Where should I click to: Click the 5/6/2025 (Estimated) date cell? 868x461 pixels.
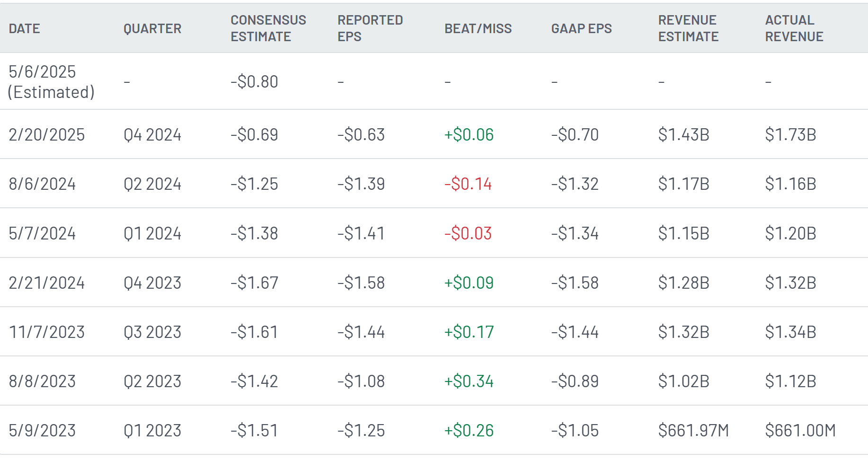pyautogui.click(x=52, y=82)
